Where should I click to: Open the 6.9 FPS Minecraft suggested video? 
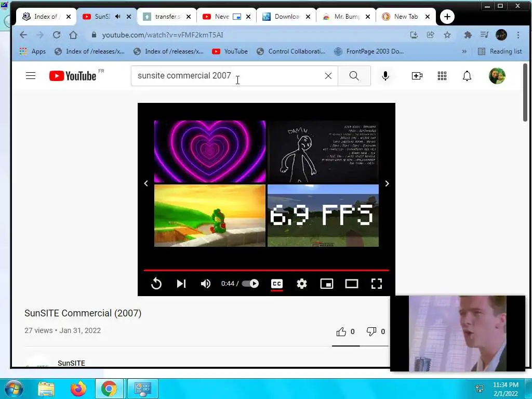323,216
